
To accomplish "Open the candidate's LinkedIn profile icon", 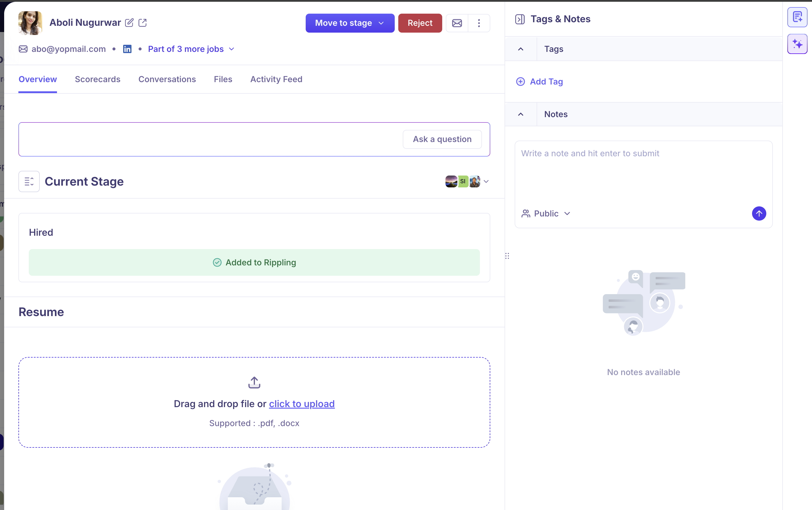I will point(127,49).
